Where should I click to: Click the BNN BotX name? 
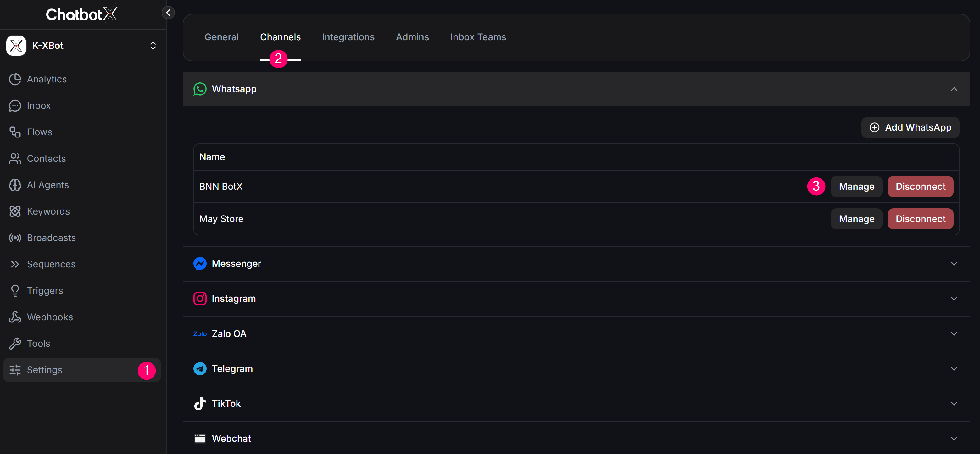point(221,187)
